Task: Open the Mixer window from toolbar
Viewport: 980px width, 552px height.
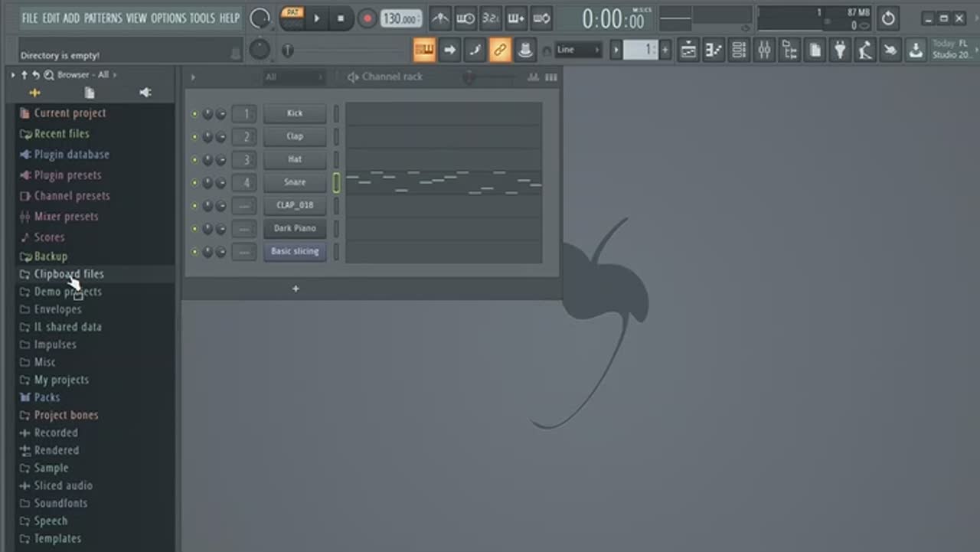Action: [x=764, y=51]
